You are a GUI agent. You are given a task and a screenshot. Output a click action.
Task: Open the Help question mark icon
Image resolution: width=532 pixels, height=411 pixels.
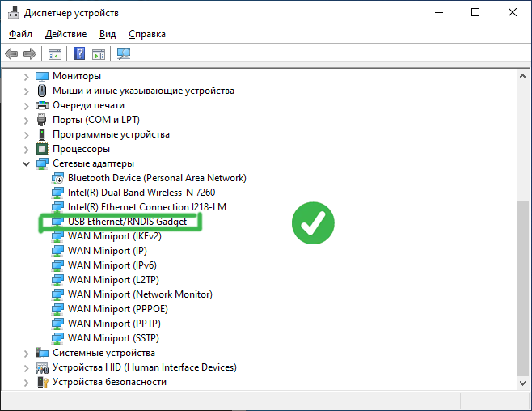click(79, 53)
